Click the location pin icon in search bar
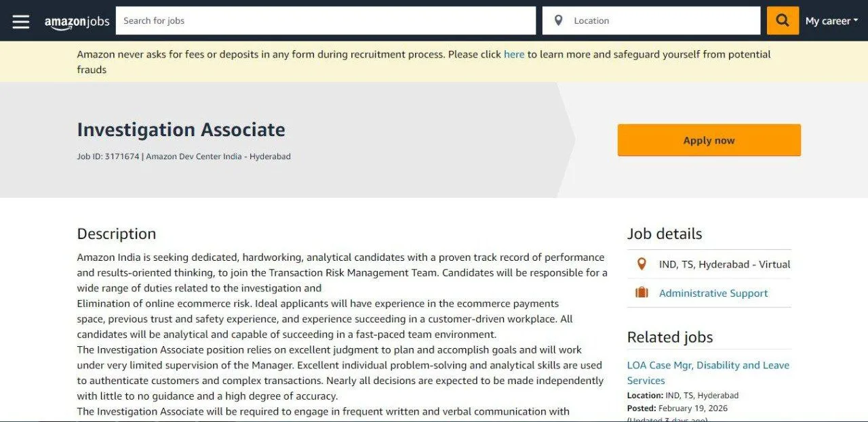 pos(558,20)
